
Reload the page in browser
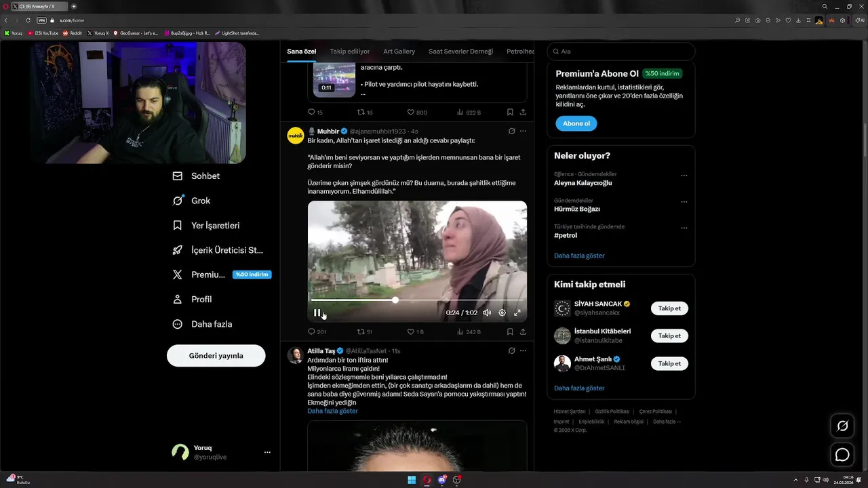point(28,20)
